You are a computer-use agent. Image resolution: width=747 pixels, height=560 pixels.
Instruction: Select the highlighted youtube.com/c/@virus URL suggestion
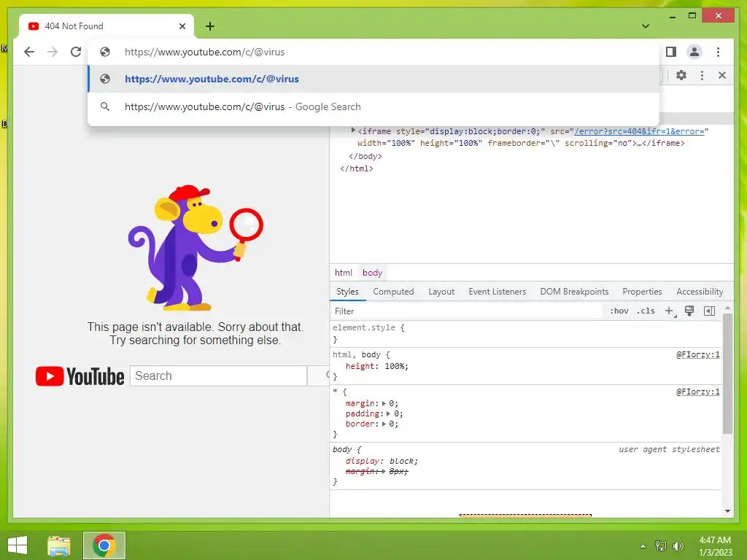pyautogui.click(x=374, y=79)
